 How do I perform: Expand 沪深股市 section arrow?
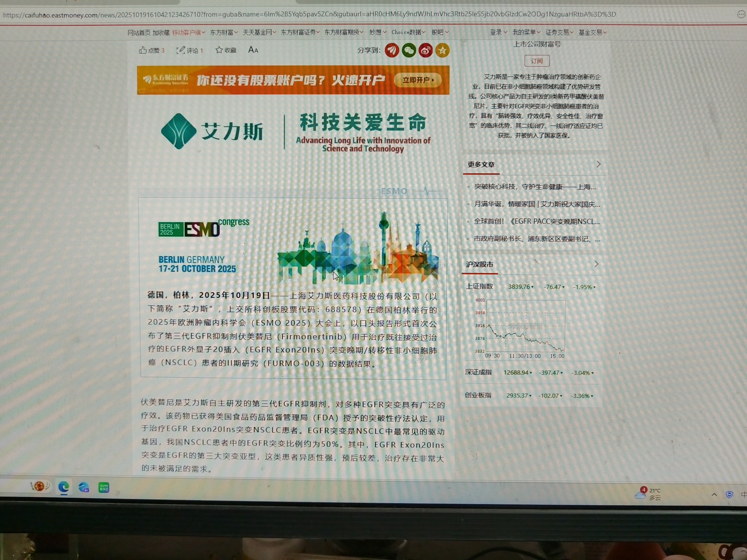[596, 264]
